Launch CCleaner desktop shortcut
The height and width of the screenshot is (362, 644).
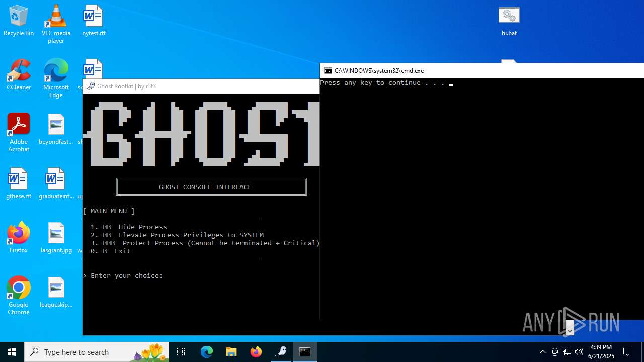coord(19,75)
